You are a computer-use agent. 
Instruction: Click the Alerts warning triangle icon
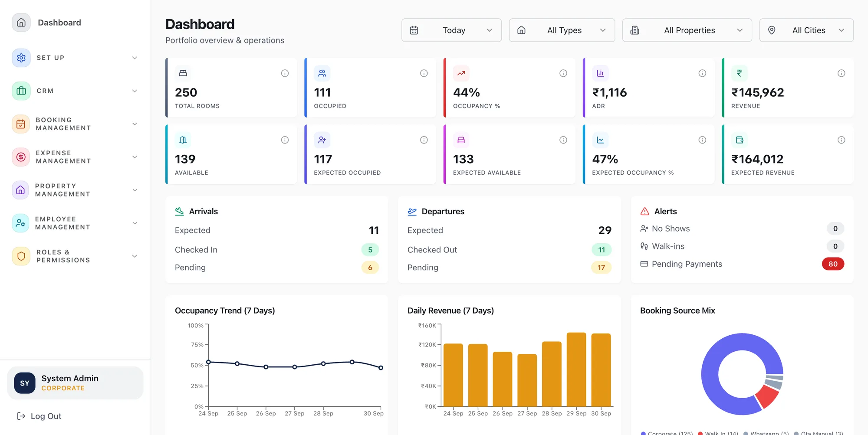tap(645, 211)
